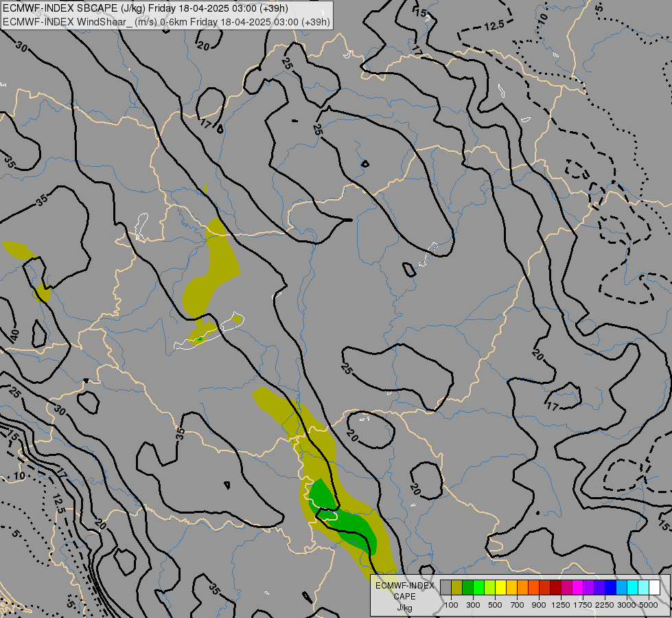Click the legend unit J/kg
Screen dimensions: 672x618
pyautogui.click(x=404, y=608)
